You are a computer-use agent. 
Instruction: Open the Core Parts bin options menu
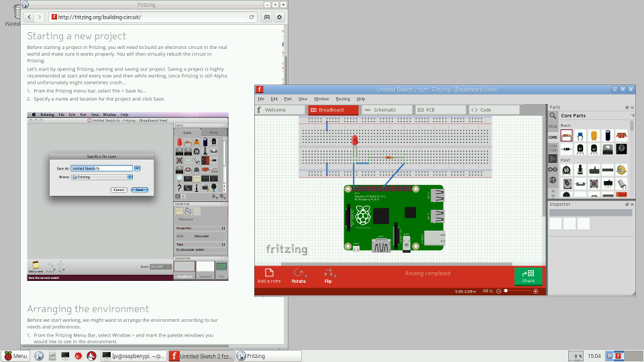(632, 116)
